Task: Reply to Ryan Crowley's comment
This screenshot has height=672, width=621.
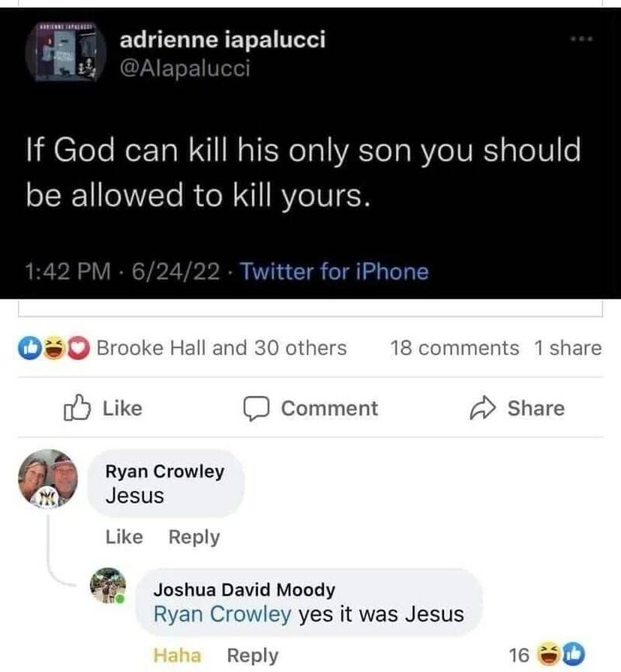Action: click(x=194, y=537)
